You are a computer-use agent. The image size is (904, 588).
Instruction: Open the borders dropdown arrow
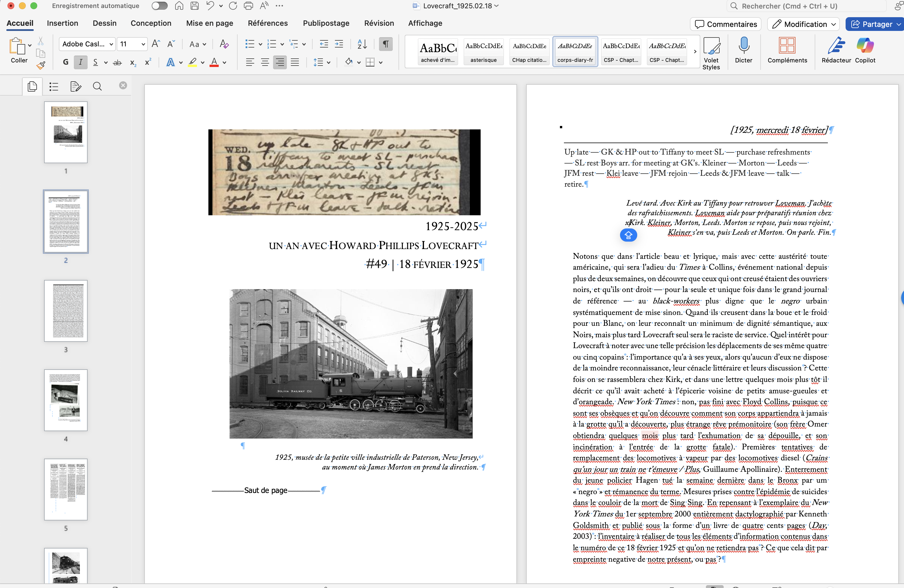click(381, 63)
